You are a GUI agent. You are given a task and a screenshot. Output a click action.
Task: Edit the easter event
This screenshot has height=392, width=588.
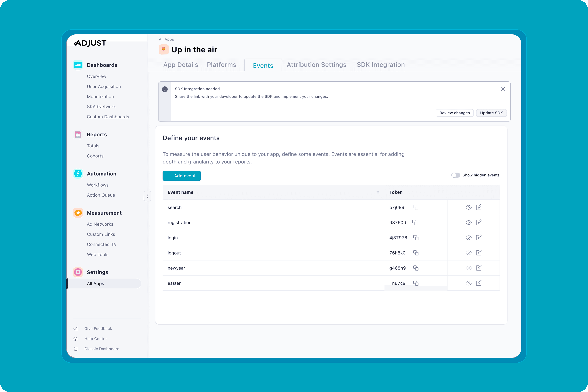(x=479, y=283)
